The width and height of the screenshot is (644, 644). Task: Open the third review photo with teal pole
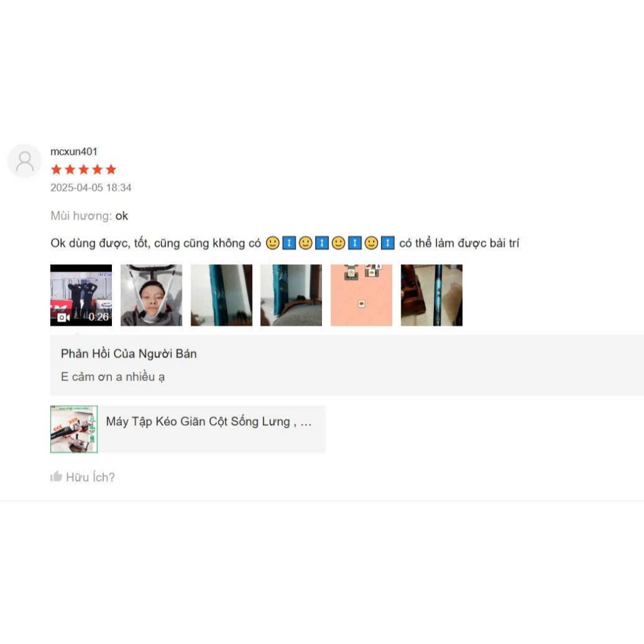(222, 296)
